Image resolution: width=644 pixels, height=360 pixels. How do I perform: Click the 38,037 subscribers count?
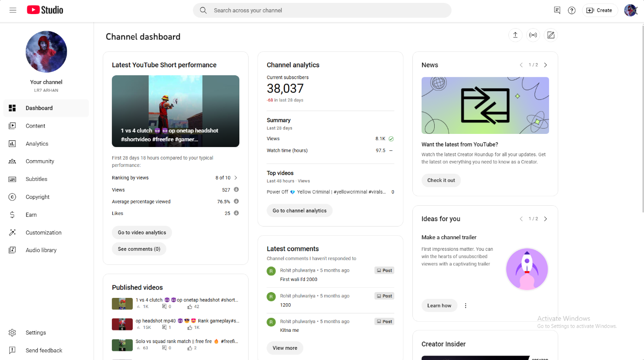[x=285, y=88]
